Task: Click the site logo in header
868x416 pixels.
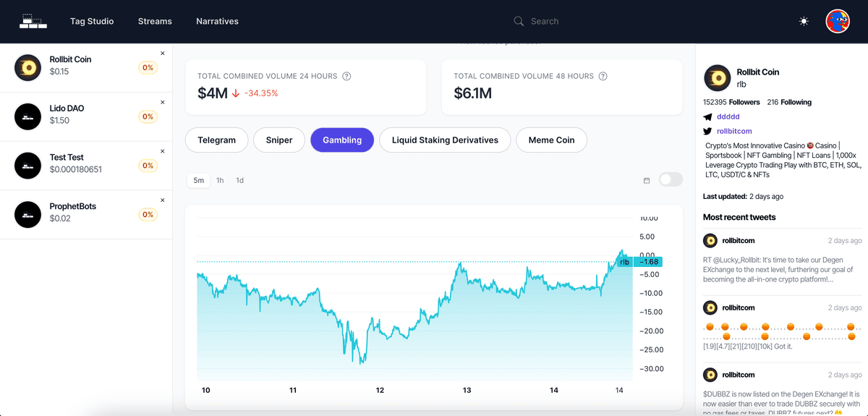Action: pyautogui.click(x=33, y=21)
